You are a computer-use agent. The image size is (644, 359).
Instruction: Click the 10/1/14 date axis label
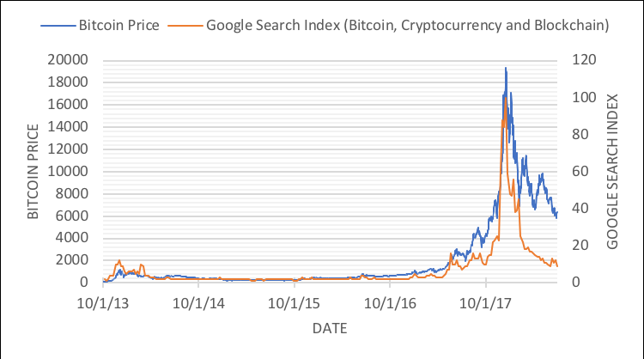coord(200,301)
